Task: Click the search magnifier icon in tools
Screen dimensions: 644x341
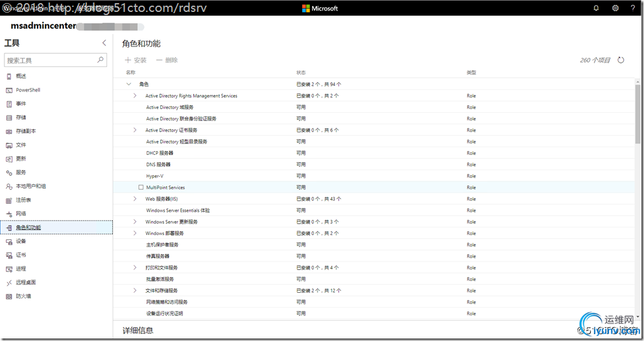Action: (x=101, y=60)
